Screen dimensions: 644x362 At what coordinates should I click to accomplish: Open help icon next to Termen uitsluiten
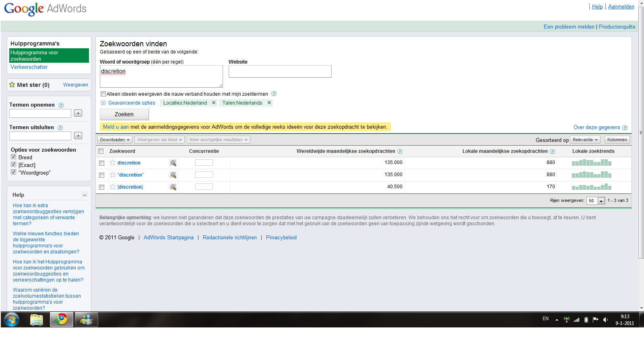point(60,128)
